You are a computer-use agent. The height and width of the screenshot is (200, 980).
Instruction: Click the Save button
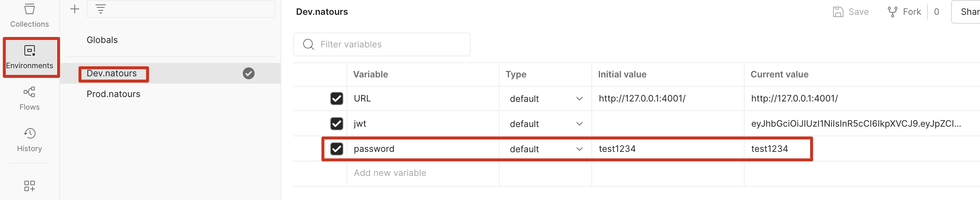pyautogui.click(x=850, y=12)
